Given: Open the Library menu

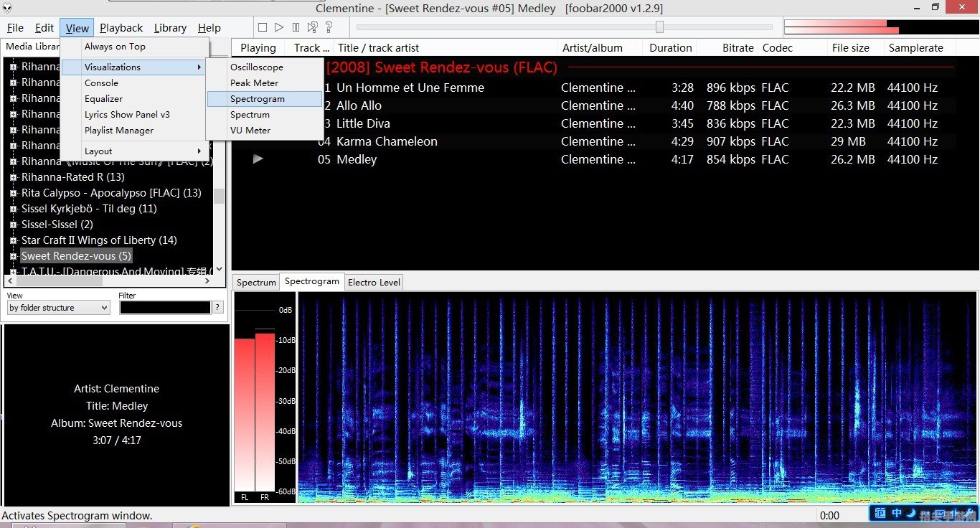Looking at the screenshot, I should [170, 28].
